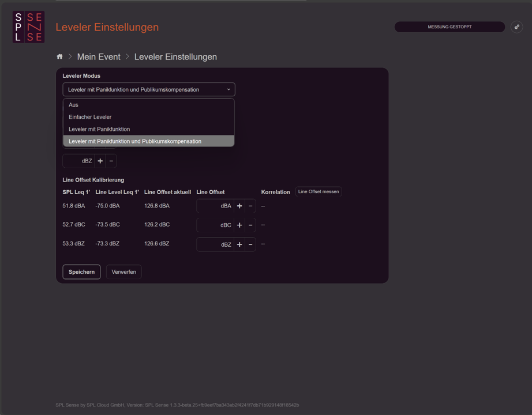Select the 'Aus' option
This screenshot has width=532, height=415.
(149, 105)
